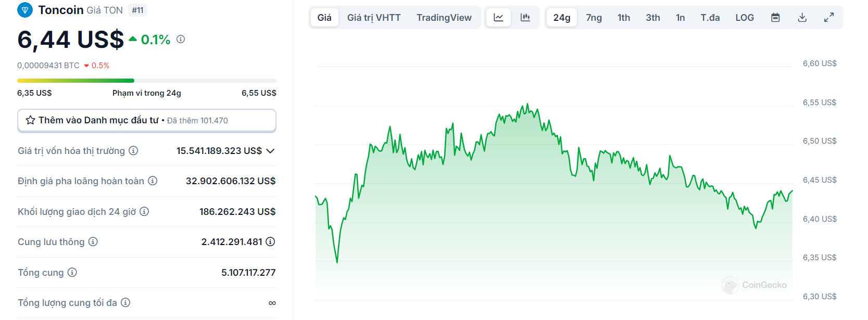This screenshot has height=320, width=868.
Task: Switch to line chart view icon
Action: 498,18
